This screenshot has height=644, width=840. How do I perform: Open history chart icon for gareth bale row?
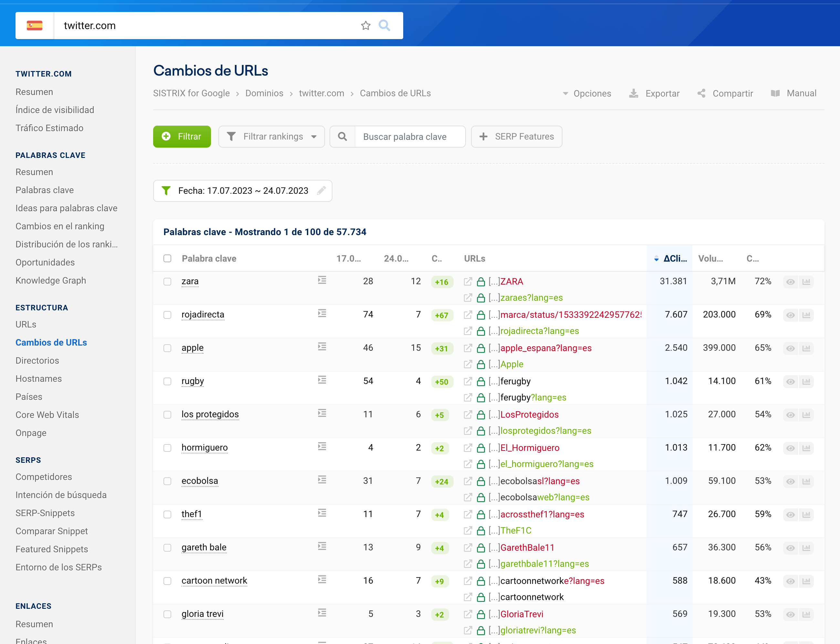(x=806, y=548)
